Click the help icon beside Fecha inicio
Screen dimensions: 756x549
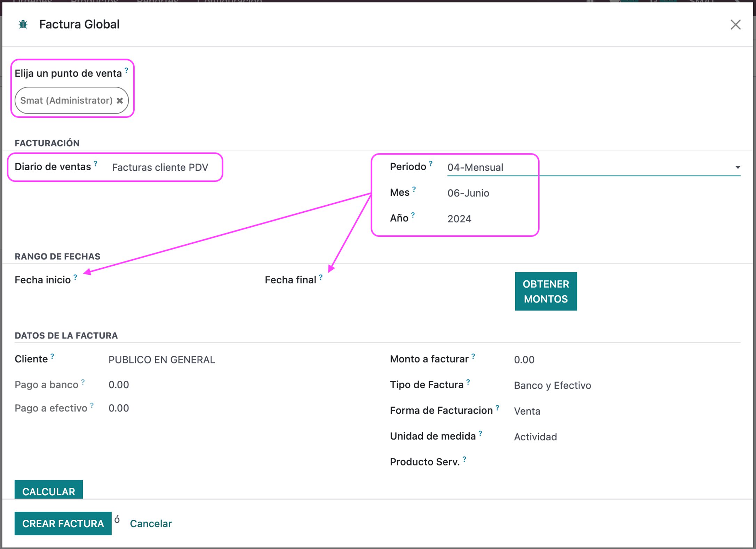click(75, 277)
